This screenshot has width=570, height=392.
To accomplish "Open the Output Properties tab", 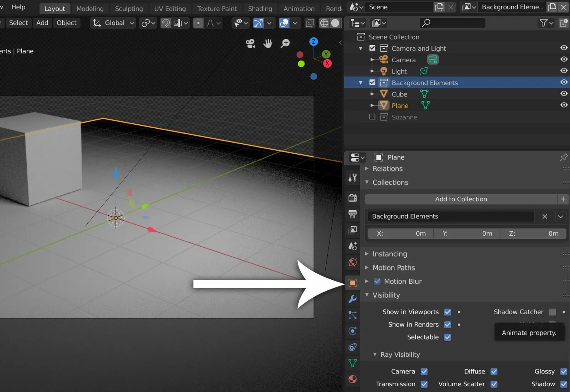I will coord(352,214).
